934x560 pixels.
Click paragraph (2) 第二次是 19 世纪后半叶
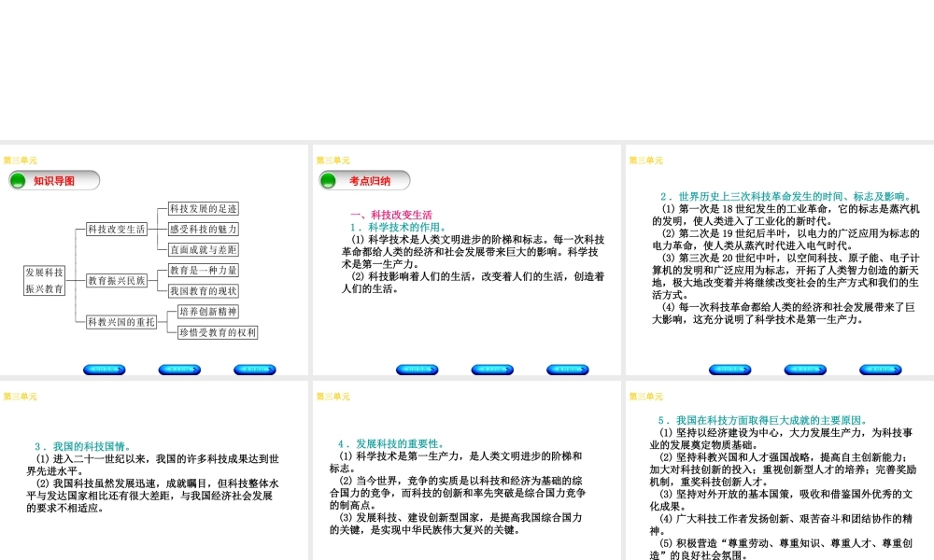(x=785, y=239)
